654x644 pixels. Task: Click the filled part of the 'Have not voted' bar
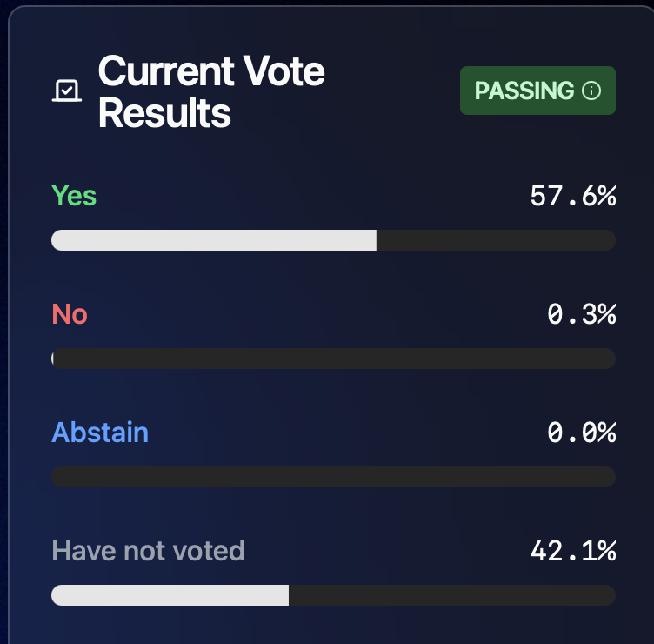(170, 595)
